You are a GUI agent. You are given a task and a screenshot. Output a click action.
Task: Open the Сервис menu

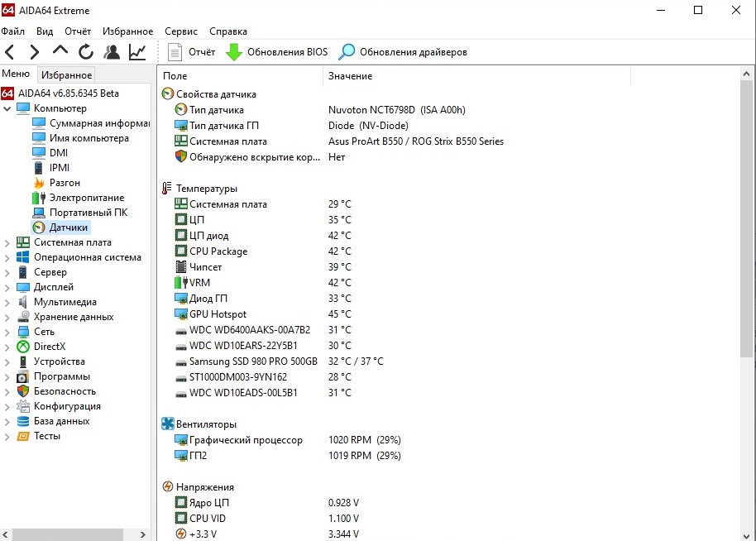click(x=181, y=31)
